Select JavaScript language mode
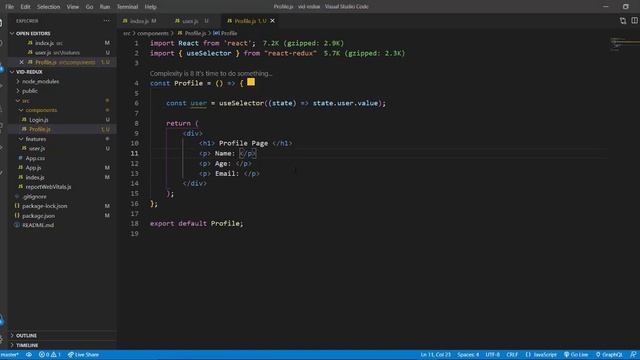The width and height of the screenshot is (640, 360). 541,355
